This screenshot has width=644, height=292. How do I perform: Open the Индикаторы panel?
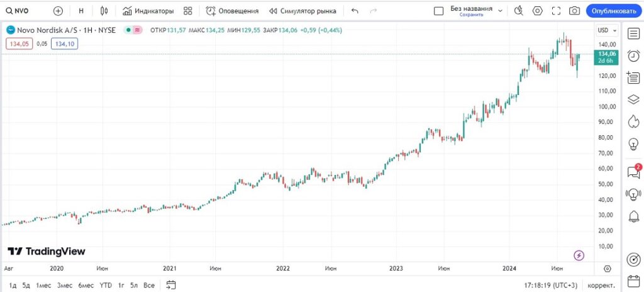click(148, 11)
